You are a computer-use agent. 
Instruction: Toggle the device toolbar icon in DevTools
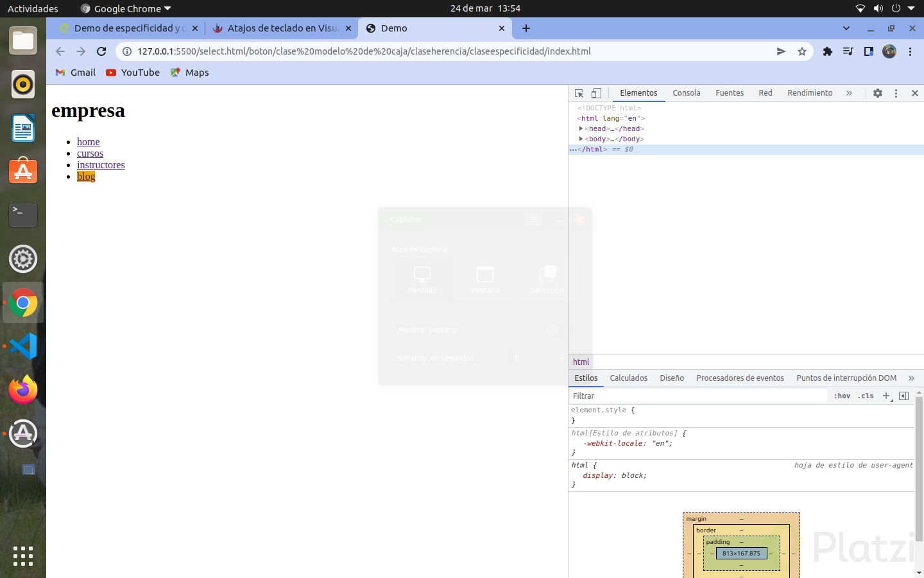[596, 93]
